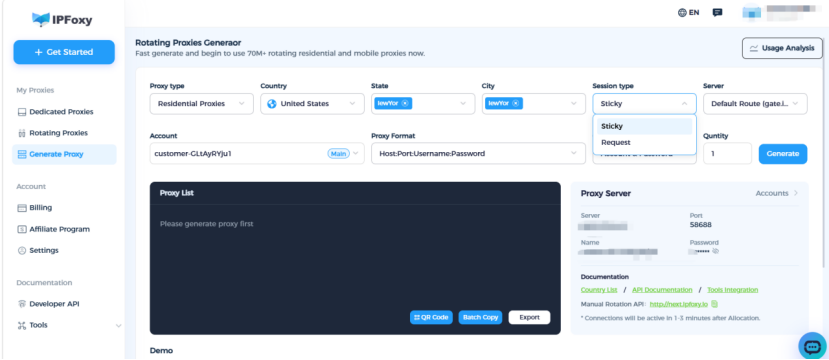Screen dimensions: 829x360
Task: Toggle password visibility eye icon
Action: pyautogui.click(x=715, y=251)
